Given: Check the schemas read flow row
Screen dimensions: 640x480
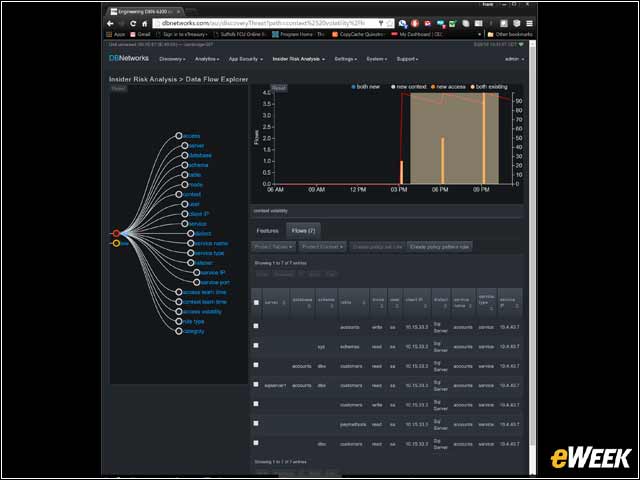Looking at the screenshot, I should point(256,346).
